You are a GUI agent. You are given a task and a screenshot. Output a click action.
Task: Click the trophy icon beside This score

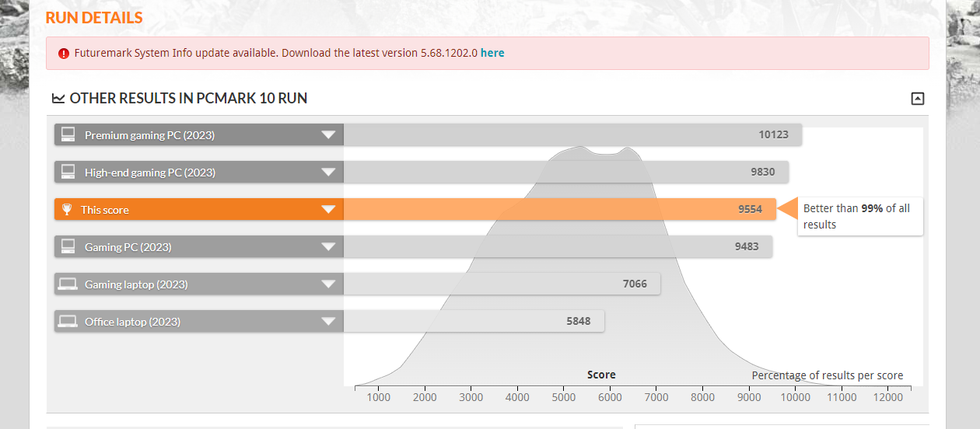click(x=67, y=209)
